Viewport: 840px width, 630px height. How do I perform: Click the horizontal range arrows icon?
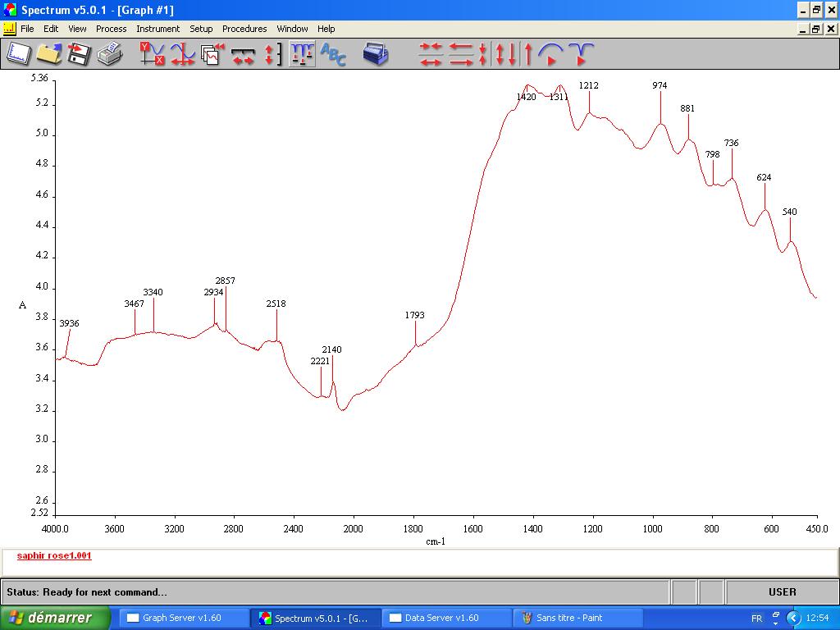[x=243, y=54]
